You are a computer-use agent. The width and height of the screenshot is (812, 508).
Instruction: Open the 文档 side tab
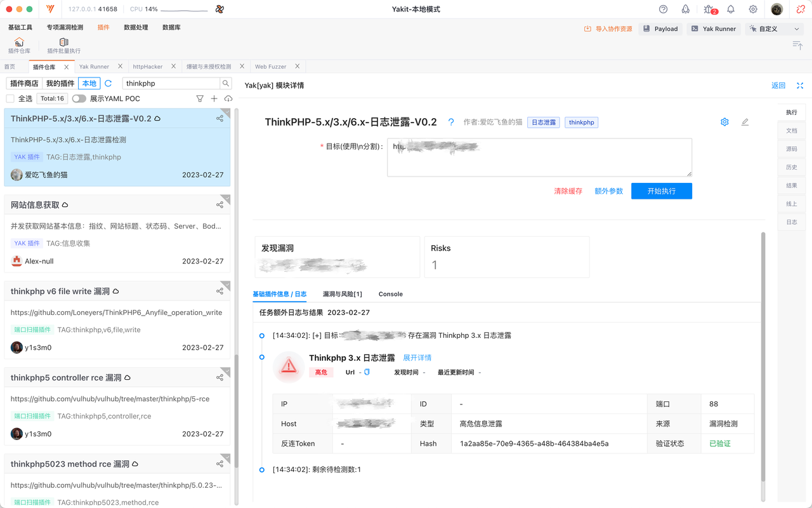792,131
